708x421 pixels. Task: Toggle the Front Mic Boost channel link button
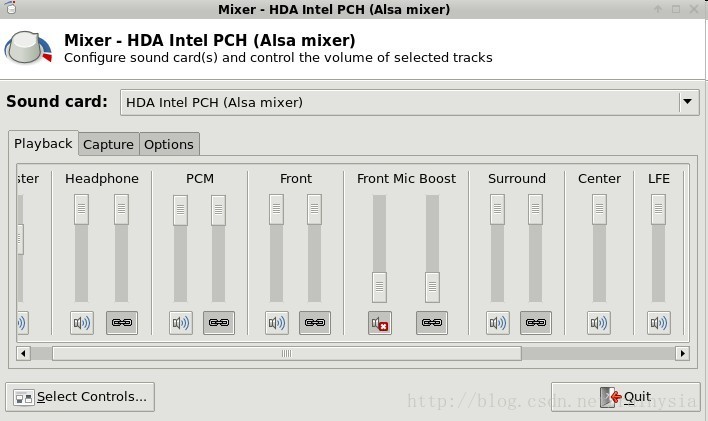(x=432, y=323)
